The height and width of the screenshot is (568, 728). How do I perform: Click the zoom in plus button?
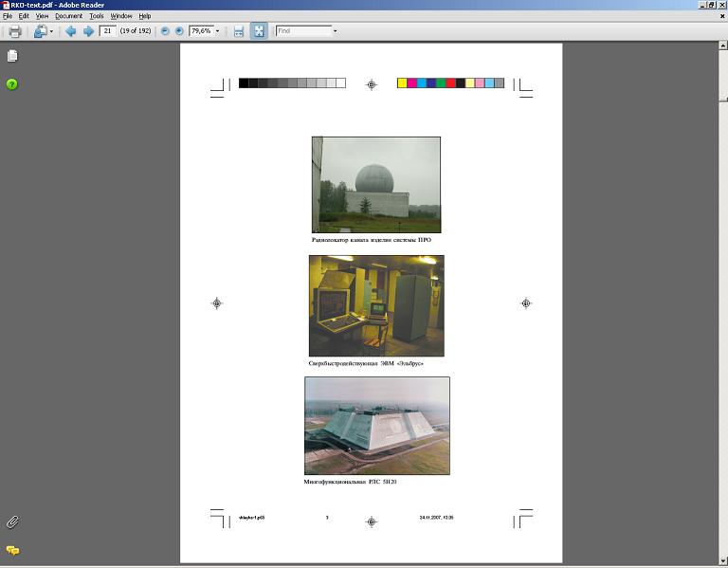[x=179, y=31]
